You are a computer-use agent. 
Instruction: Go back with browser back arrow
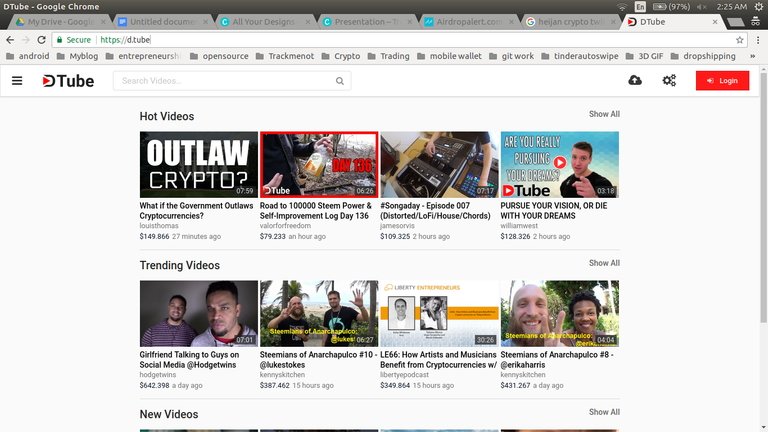(10, 40)
